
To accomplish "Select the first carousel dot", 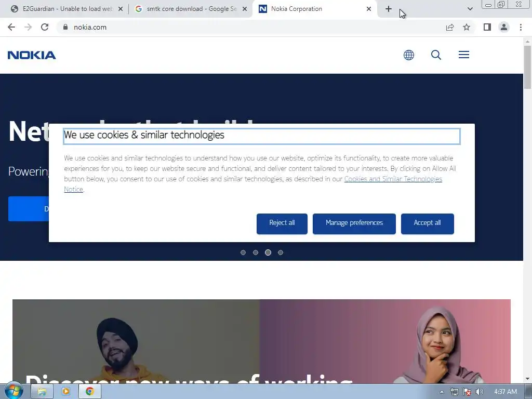I will (x=243, y=252).
